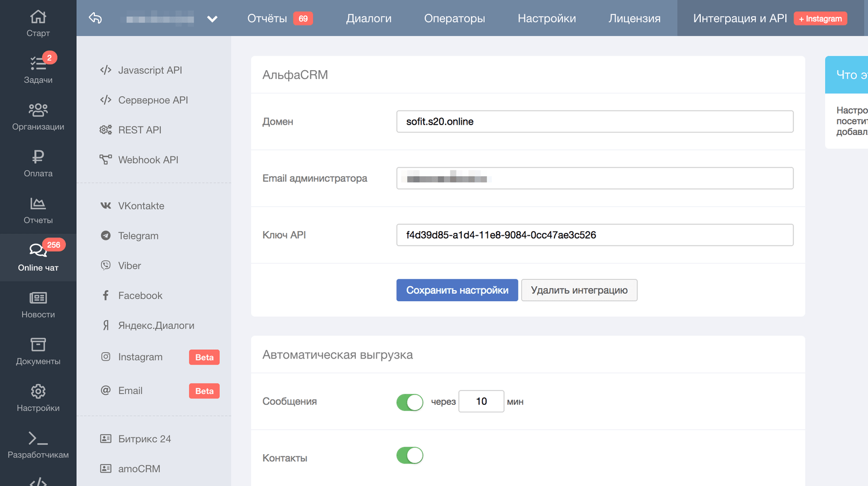The width and height of the screenshot is (868, 486).
Task: Select the Webhook API menu label
Action: point(148,160)
